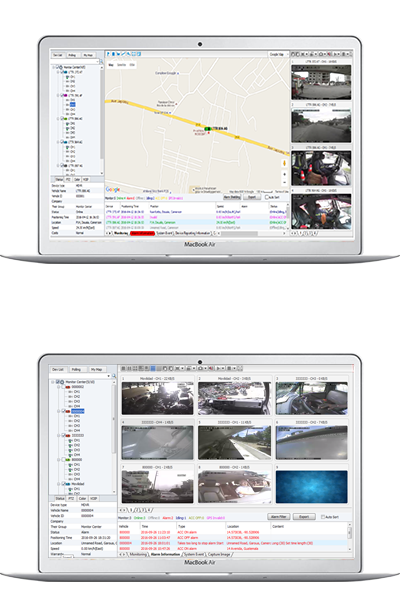Click Export button on bottom laptop
The height and width of the screenshot is (600, 400).
click(x=304, y=517)
